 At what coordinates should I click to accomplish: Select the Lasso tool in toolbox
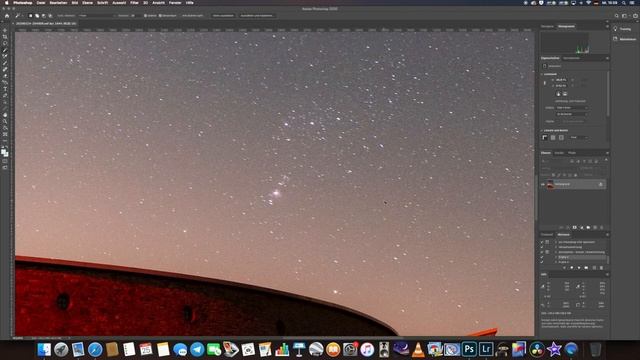pyautogui.click(x=5, y=43)
